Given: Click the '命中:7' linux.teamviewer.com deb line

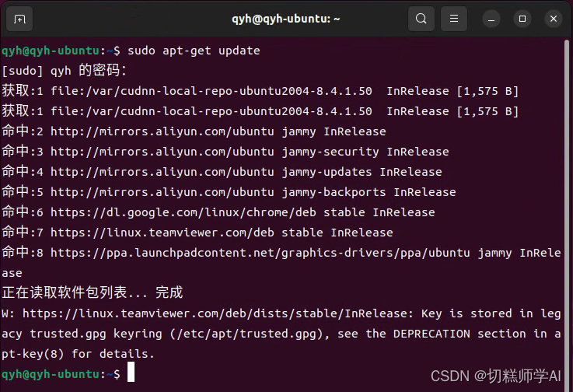Looking at the screenshot, I should point(197,233).
